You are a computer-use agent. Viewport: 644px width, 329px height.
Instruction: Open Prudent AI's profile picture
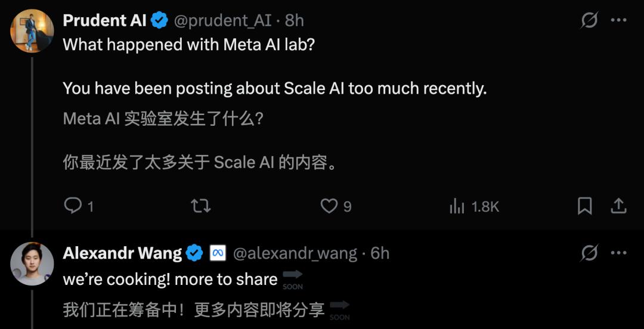pos(32,31)
